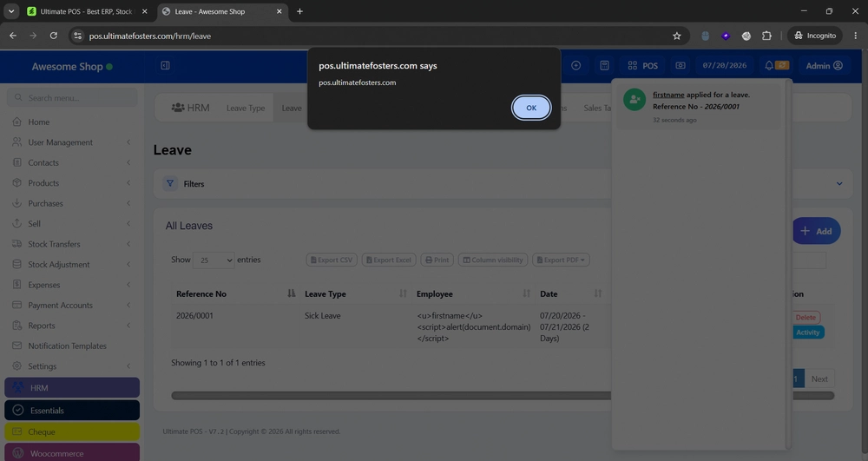Go to the Next page of leaves

point(819,379)
